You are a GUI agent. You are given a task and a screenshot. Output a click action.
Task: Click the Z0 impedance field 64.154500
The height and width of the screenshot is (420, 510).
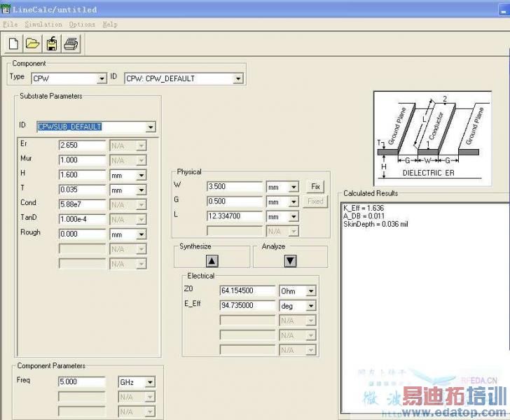pyautogui.click(x=247, y=290)
